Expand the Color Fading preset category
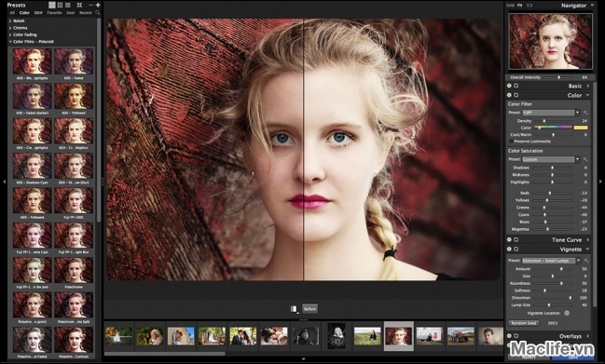This screenshot has width=605, height=364. point(10,34)
